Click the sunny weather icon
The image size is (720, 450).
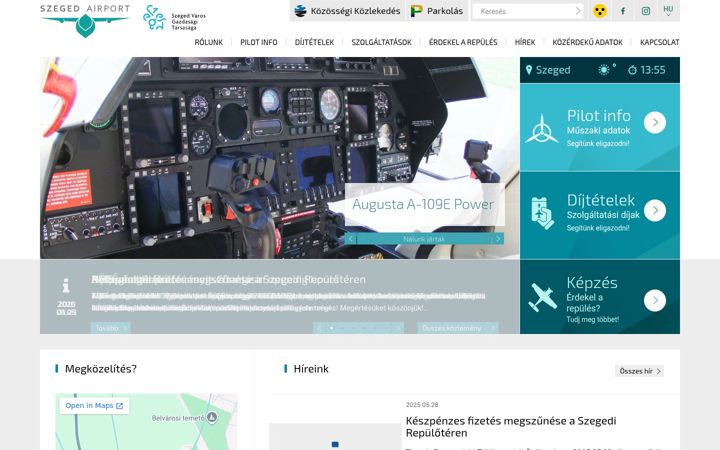tap(604, 70)
